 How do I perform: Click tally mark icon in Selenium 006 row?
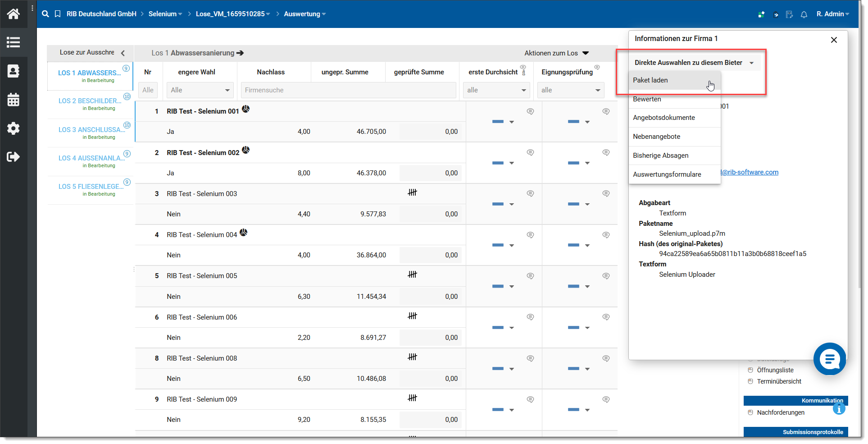(x=413, y=316)
